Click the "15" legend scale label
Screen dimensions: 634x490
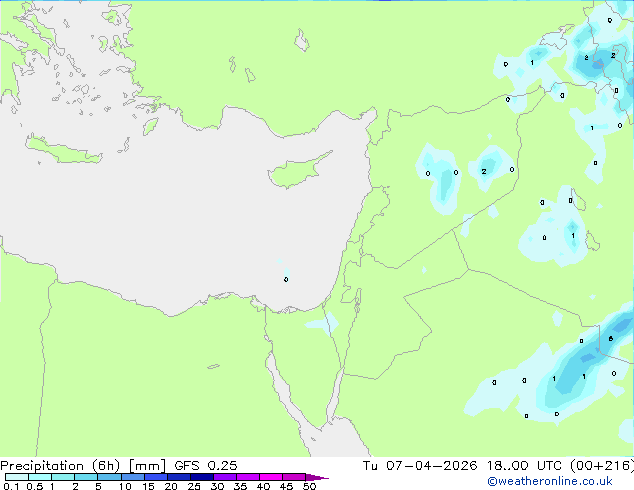tap(148, 486)
